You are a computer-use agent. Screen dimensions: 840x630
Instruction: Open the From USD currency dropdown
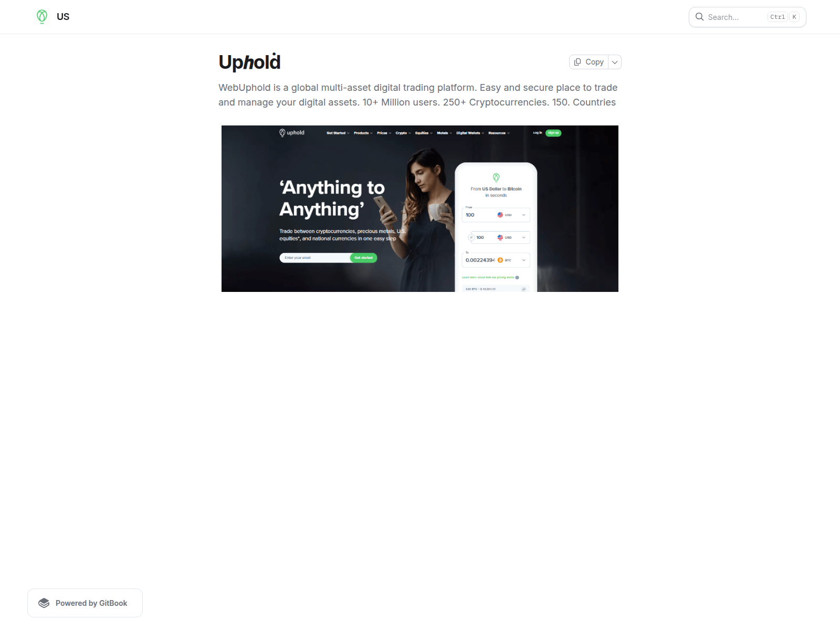click(523, 215)
